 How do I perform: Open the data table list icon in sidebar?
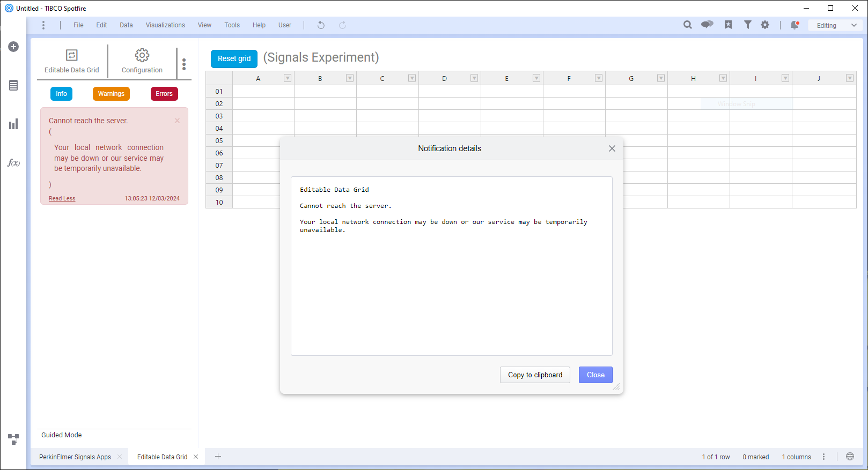tap(13, 85)
